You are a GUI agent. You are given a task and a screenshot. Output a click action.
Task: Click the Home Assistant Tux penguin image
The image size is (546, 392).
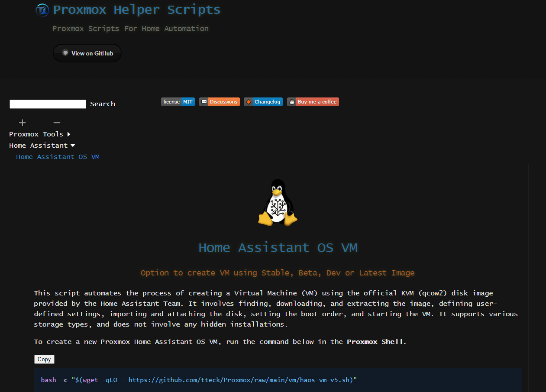pos(278,202)
